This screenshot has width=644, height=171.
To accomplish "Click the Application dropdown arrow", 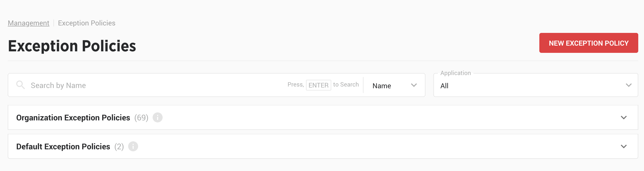I will 629,85.
